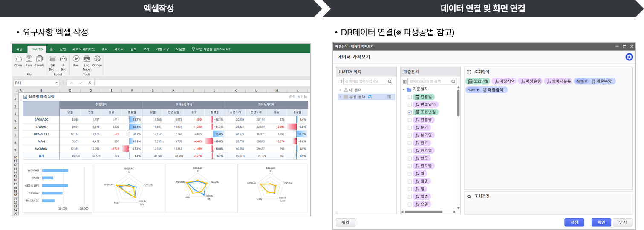This screenshot has height=230, width=644.
Task: Open Sum dropdown for 매출금액
Action: [x=474, y=90]
